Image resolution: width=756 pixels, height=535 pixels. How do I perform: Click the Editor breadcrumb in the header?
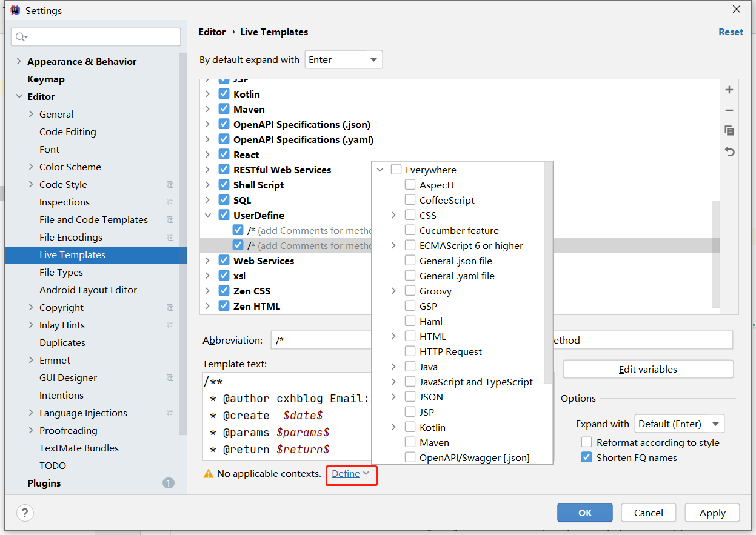pyautogui.click(x=212, y=32)
